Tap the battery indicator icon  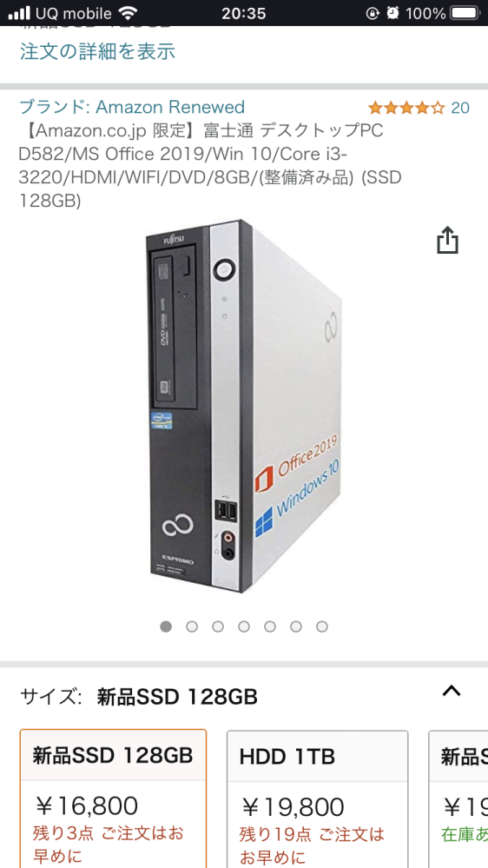(465, 13)
